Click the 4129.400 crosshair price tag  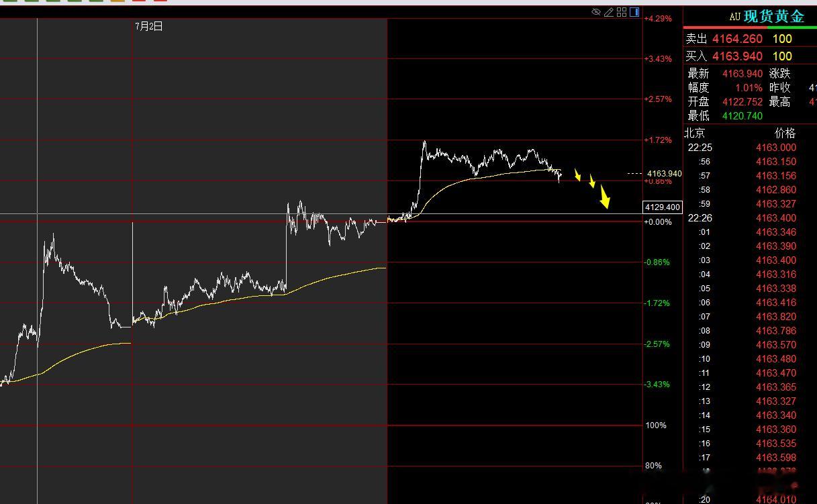(x=663, y=207)
